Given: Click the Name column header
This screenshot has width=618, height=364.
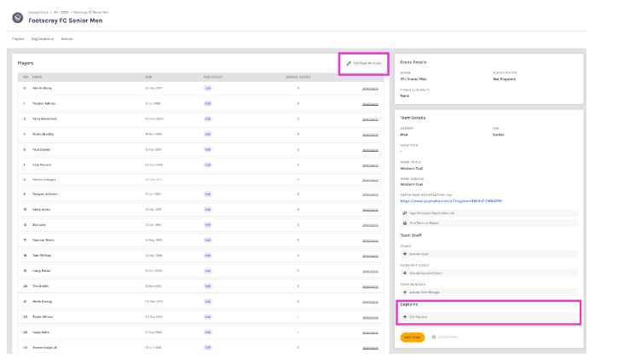Looking at the screenshot, I should point(37,78).
